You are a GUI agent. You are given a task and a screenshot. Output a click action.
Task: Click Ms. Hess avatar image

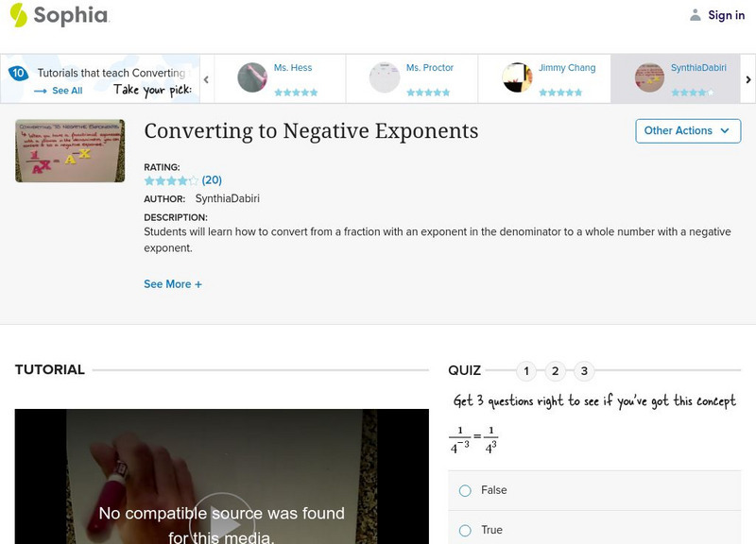coord(252,77)
